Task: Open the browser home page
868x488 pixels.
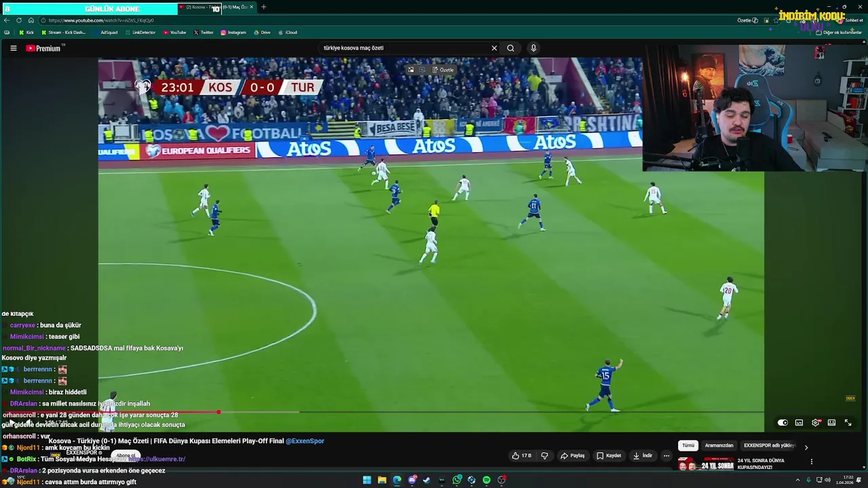Action: tap(31, 20)
